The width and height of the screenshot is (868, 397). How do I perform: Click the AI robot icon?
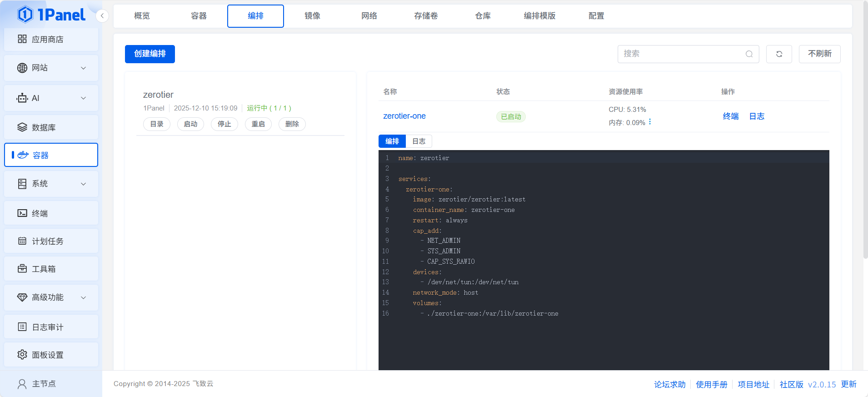click(22, 98)
